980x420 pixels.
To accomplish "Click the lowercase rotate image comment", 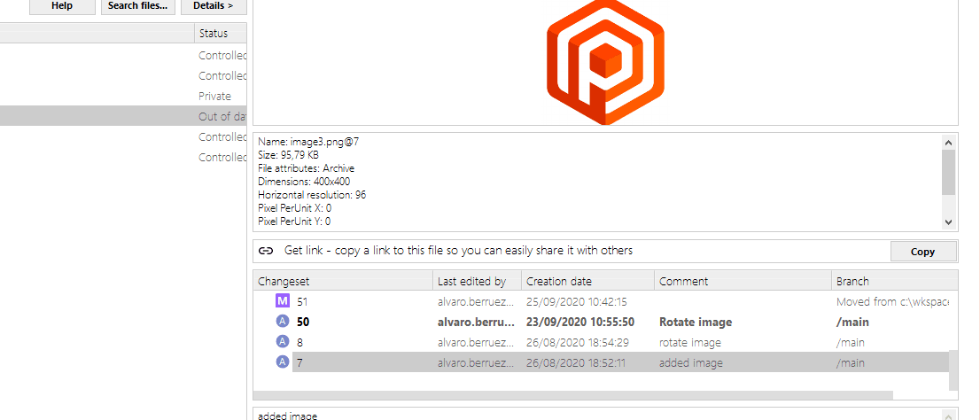I will (x=690, y=343).
